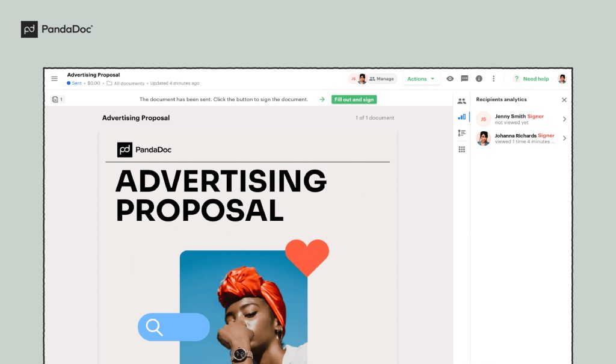The width and height of the screenshot is (616, 364).
Task: Expand Johanna Richards recipient details chevron
Action: 564,138
